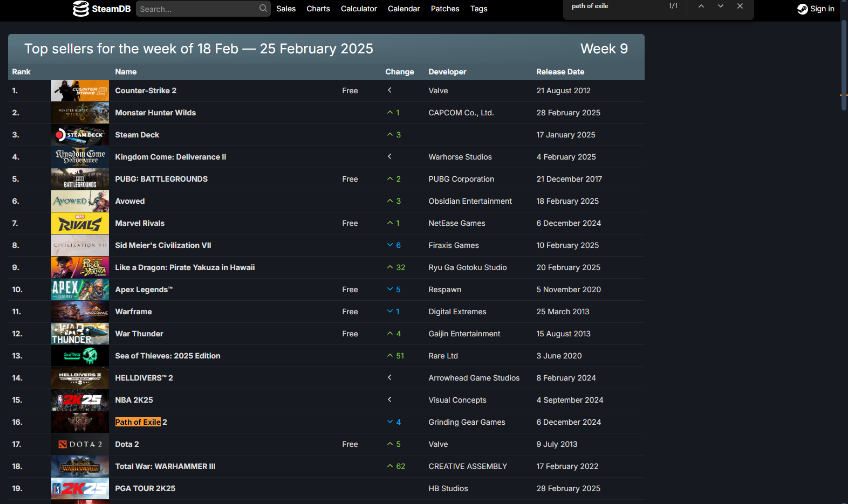This screenshot has width=848, height=504.
Task: Open the Calendar page
Action: (x=404, y=9)
